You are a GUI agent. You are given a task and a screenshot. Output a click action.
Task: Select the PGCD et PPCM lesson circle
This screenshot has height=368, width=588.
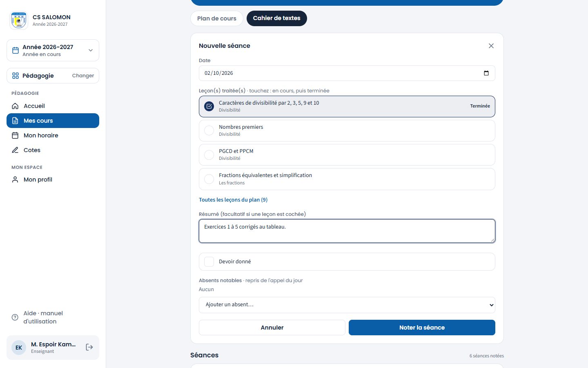click(x=209, y=155)
